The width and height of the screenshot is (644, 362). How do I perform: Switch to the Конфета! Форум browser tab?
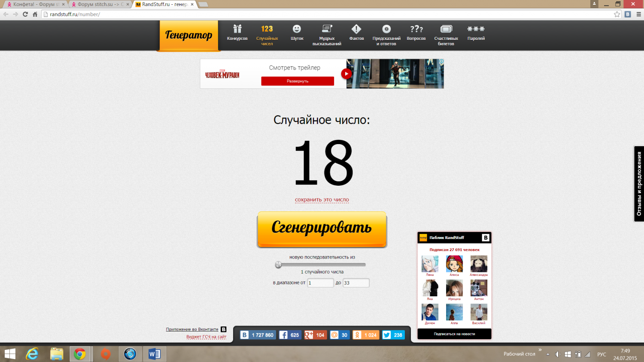[35, 4]
